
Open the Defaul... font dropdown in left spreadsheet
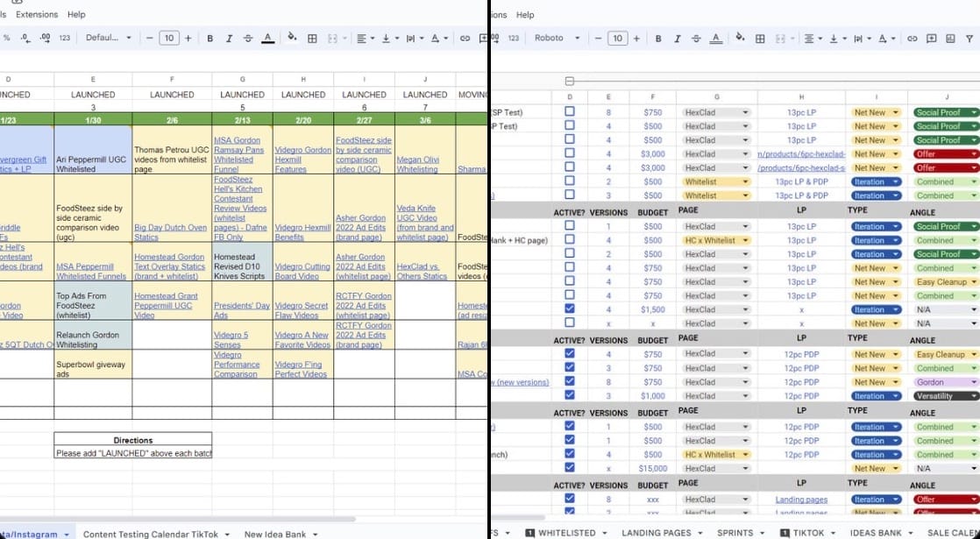[108, 38]
